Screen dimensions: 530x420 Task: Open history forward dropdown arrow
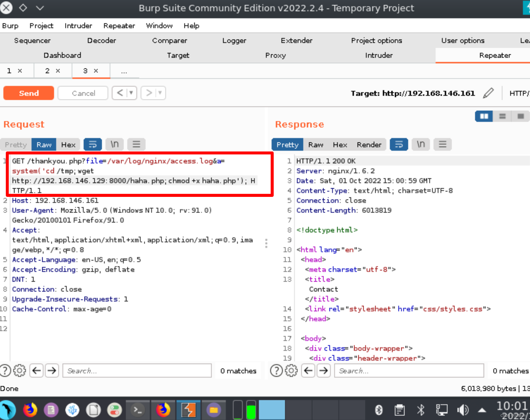(x=160, y=93)
